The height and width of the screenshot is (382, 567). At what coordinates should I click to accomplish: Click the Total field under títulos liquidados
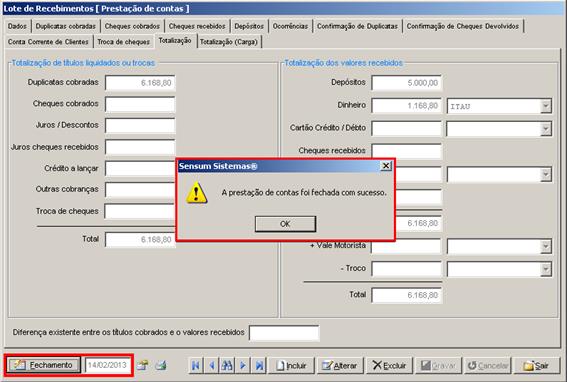click(x=140, y=239)
